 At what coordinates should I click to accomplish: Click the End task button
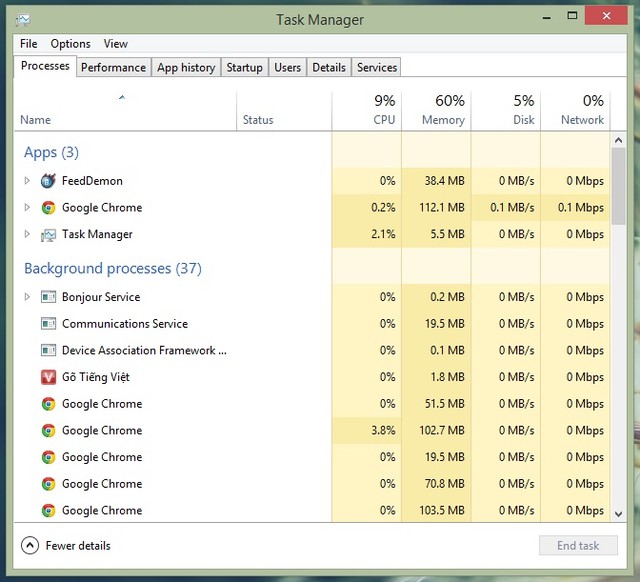click(578, 546)
